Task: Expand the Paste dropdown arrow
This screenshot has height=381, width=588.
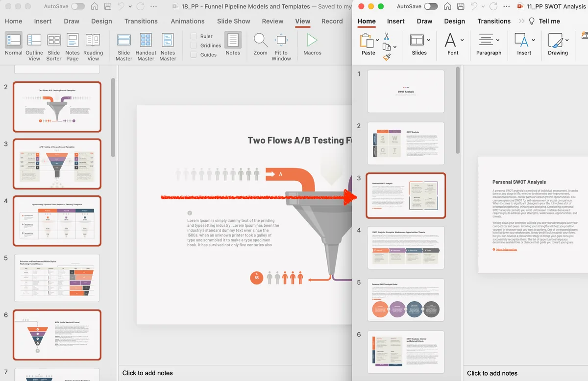Action: [x=378, y=40]
